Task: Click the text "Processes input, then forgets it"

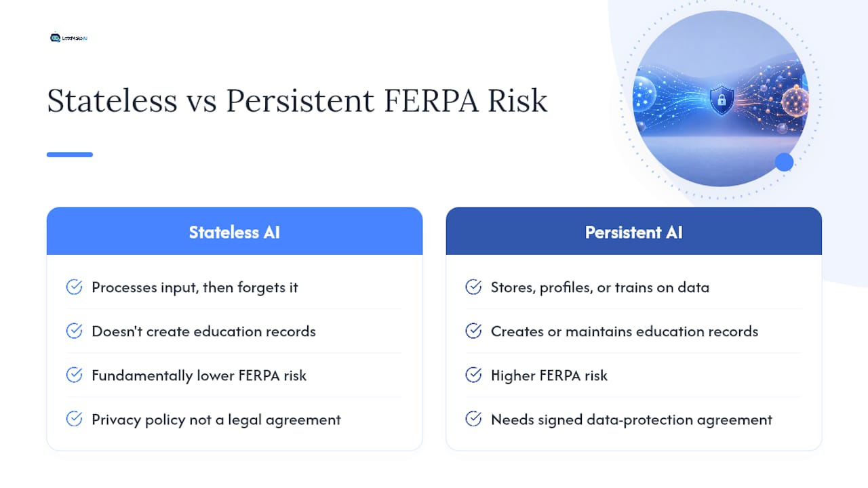Action: coord(195,287)
